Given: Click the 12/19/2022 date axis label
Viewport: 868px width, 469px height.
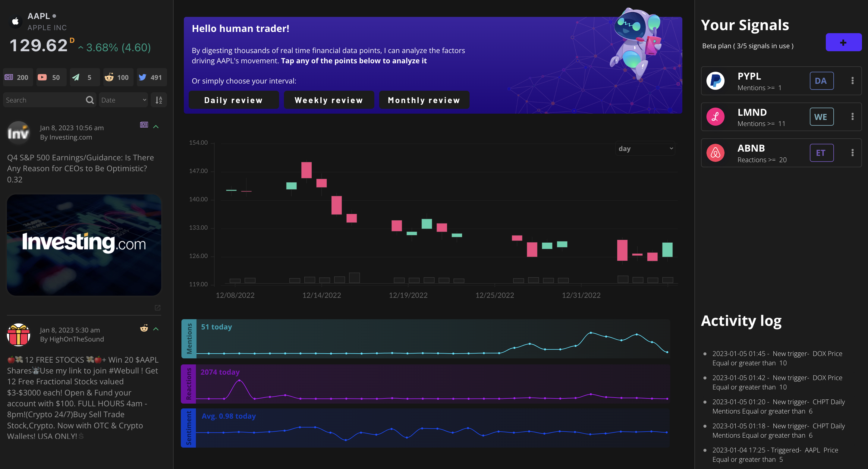Looking at the screenshot, I should [x=408, y=295].
